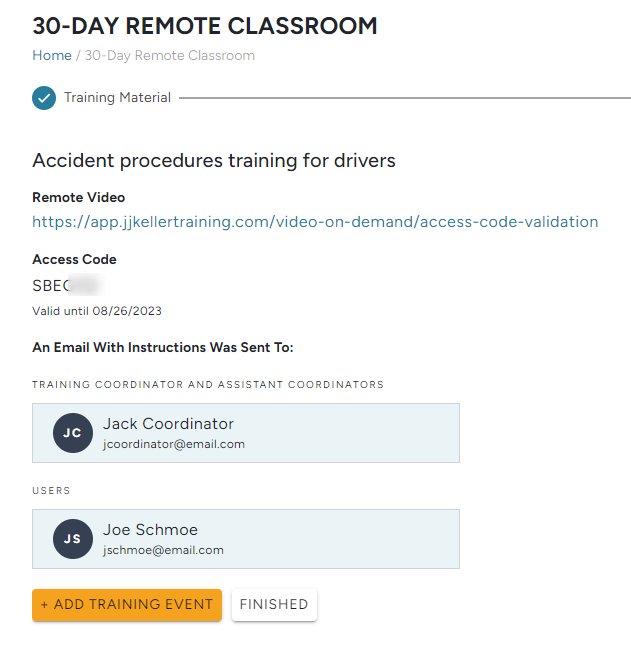
Task: Click the 30-Day Remote Classroom breadcrumb item
Action: click(x=170, y=56)
